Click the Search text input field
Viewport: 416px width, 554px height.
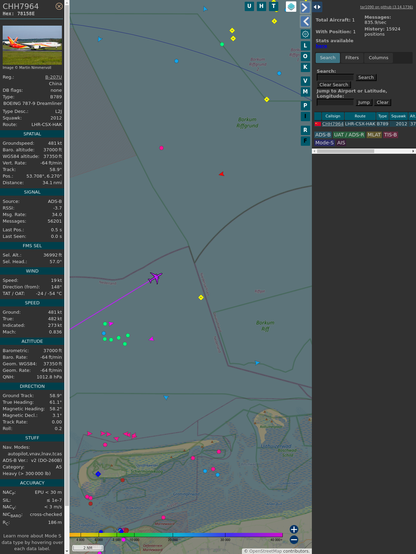[335, 77]
